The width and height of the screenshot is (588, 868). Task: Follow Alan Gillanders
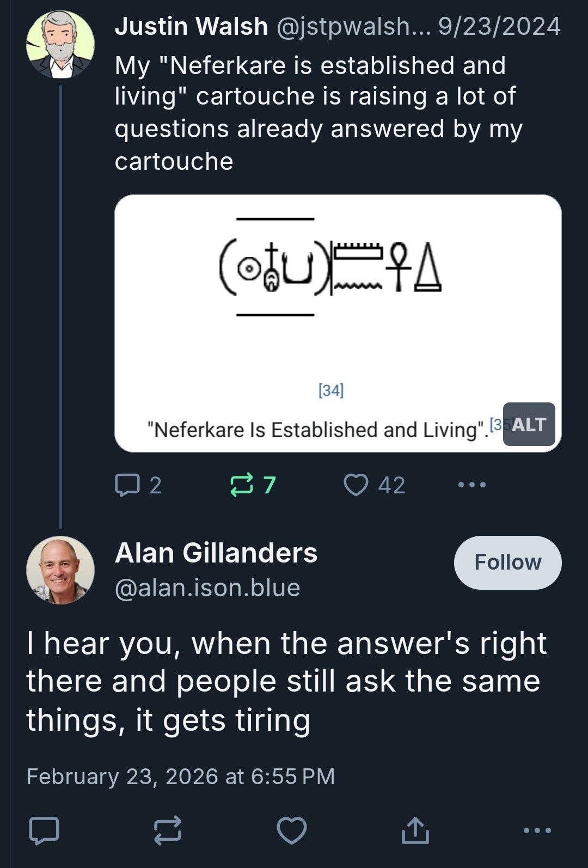click(x=507, y=563)
